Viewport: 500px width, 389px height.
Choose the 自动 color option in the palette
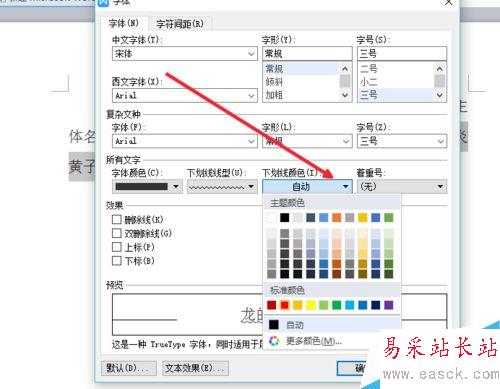click(x=332, y=324)
